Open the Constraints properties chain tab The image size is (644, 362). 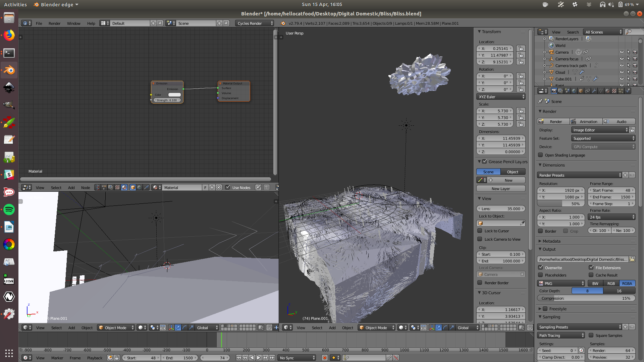point(587,91)
